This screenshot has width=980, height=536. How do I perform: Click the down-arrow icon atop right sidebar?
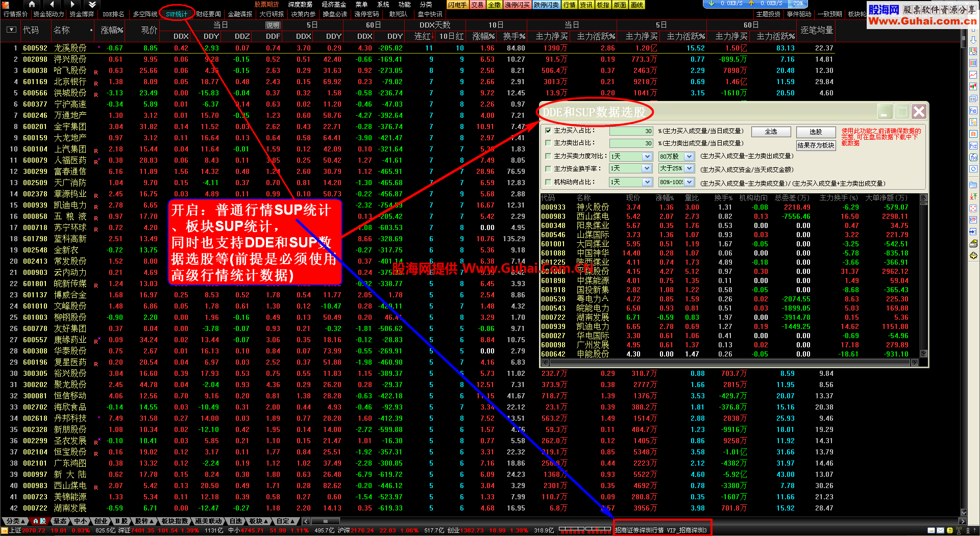(973, 40)
